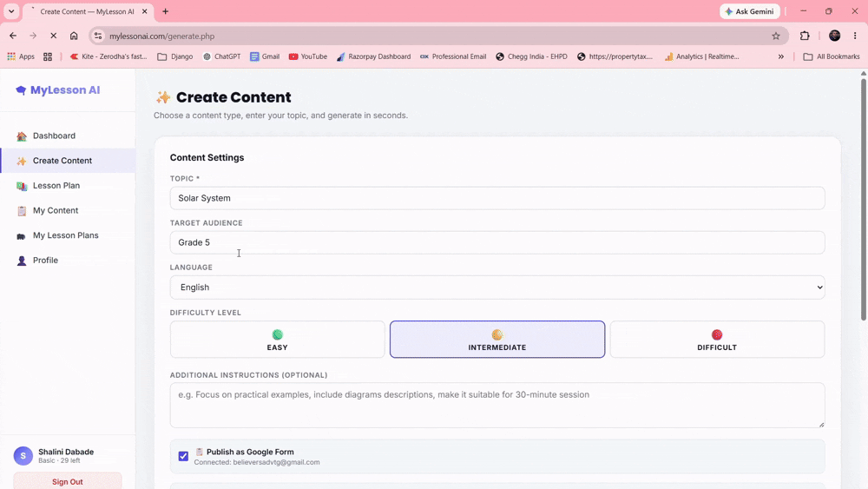Open All Bookmarks folder
The width and height of the screenshot is (868, 489).
click(x=832, y=56)
